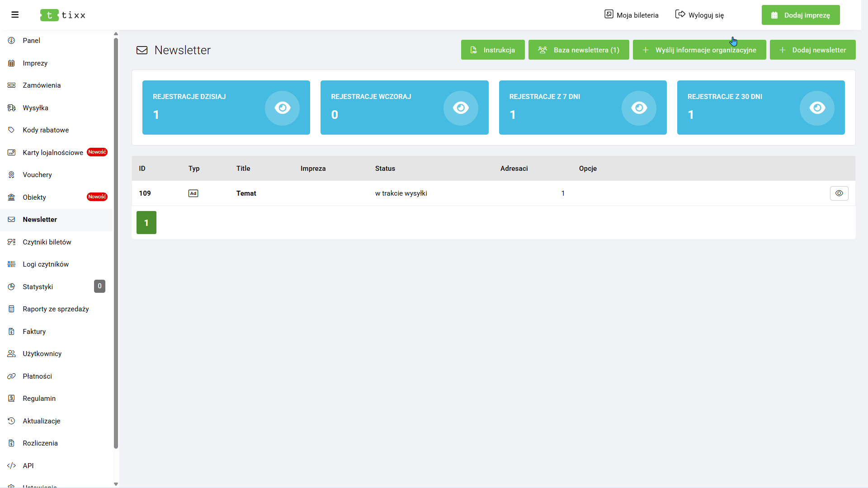View newsletter 109 using eye button
This screenshot has width=868, height=488.
(x=839, y=193)
